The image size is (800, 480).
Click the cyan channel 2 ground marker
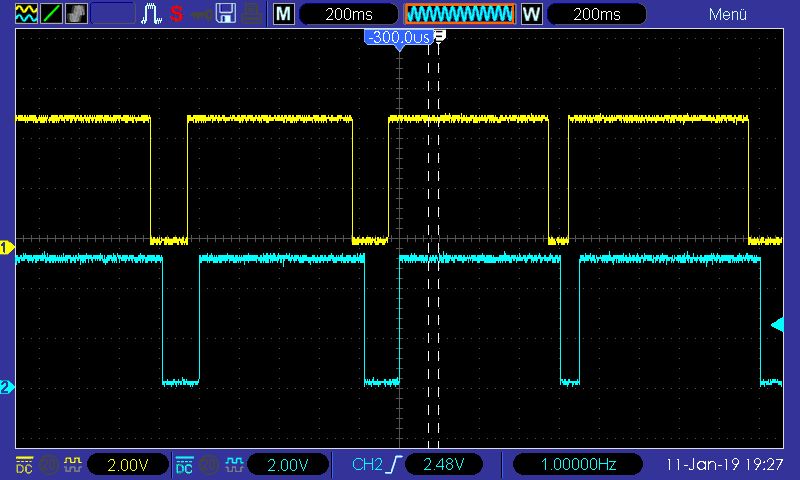pyautogui.click(x=7, y=387)
